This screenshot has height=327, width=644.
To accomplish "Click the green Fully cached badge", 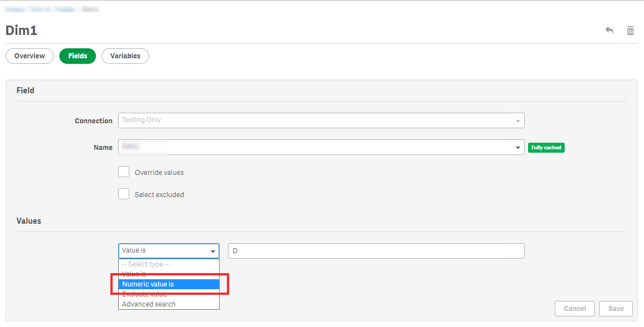I will [546, 148].
